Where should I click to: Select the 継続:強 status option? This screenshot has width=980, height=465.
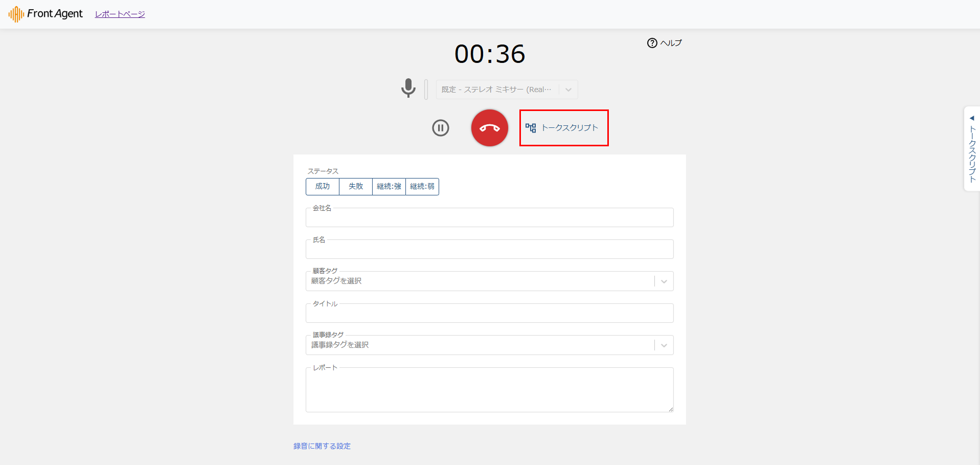[x=389, y=187]
